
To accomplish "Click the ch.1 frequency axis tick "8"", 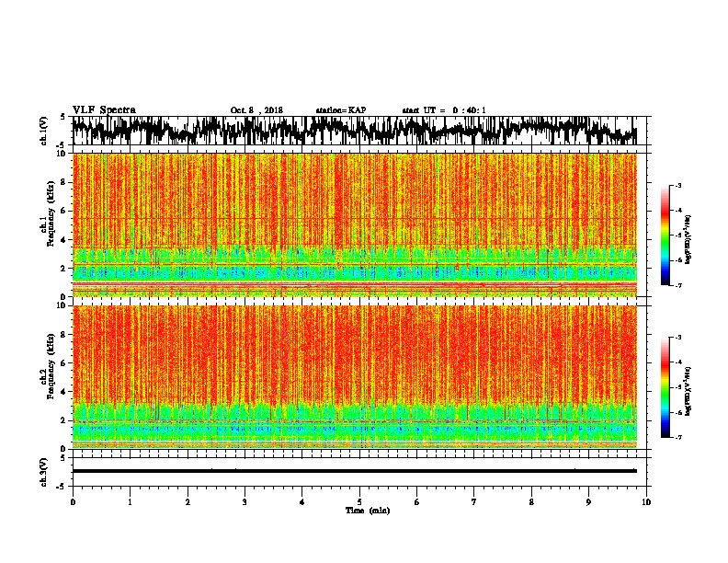I will 63,182.
